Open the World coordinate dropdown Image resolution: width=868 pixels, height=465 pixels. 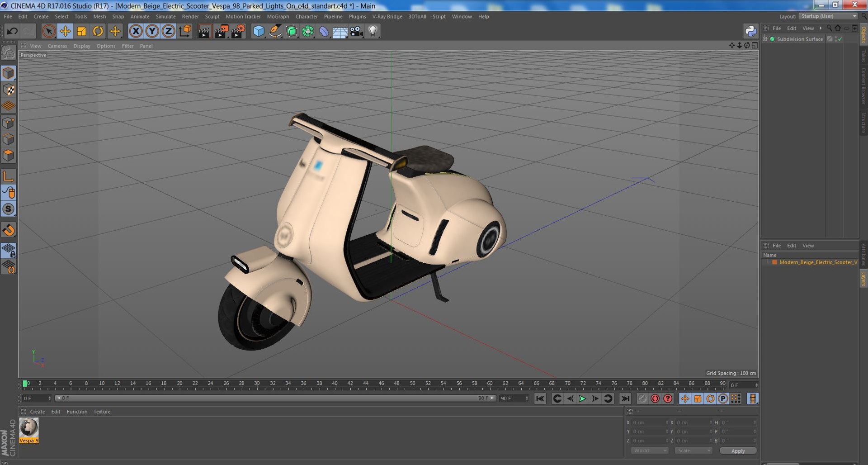click(650, 451)
